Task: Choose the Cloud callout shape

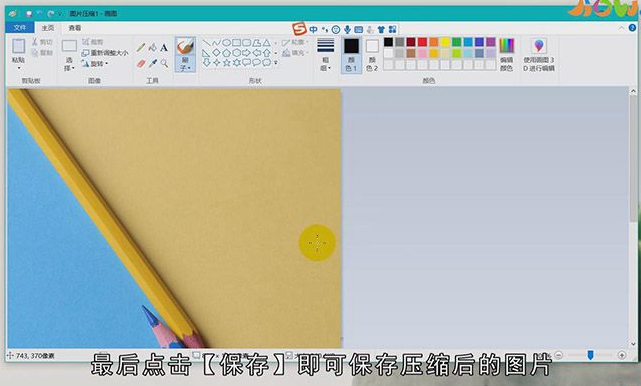Action: pyautogui.click(x=267, y=63)
